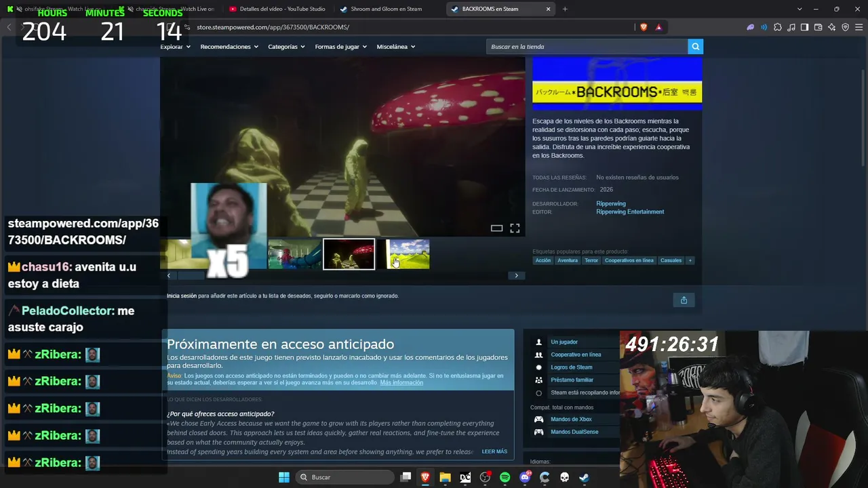The width and height of the screenshot is (868, 488).
Task: Click the Brave Shields lion icon
Action: click(644, 27)
